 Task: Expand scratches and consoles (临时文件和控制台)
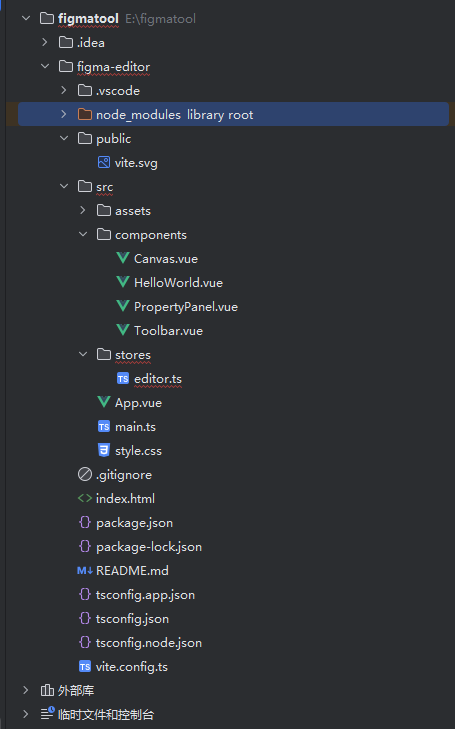(26, 714)
